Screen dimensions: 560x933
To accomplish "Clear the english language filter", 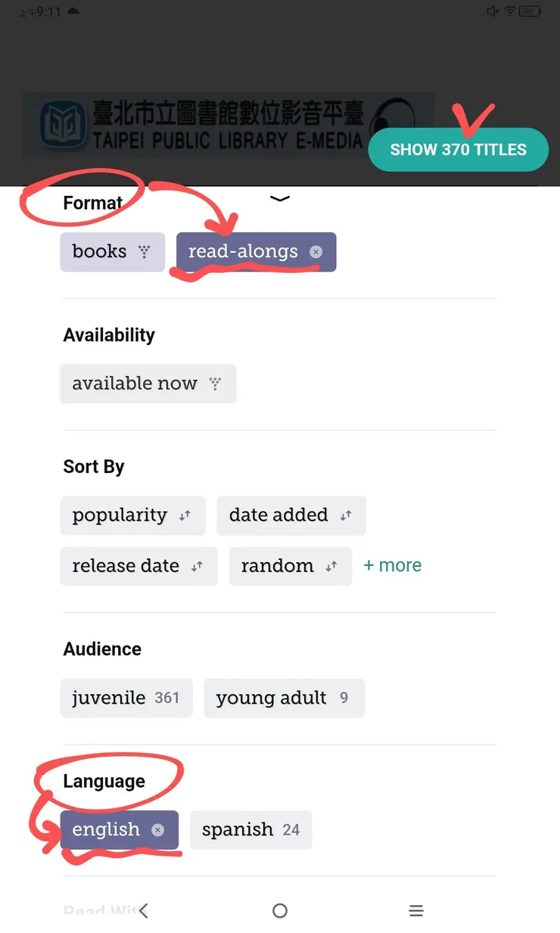I will [x=157, y=830].
